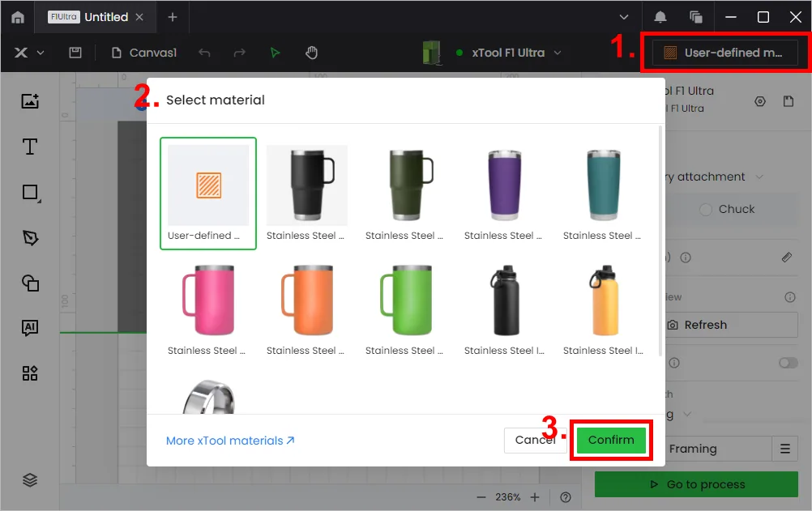
Task: Select the purple Stainless Steel tumbler
Action: pyautogui.click(x=504, y=193)
